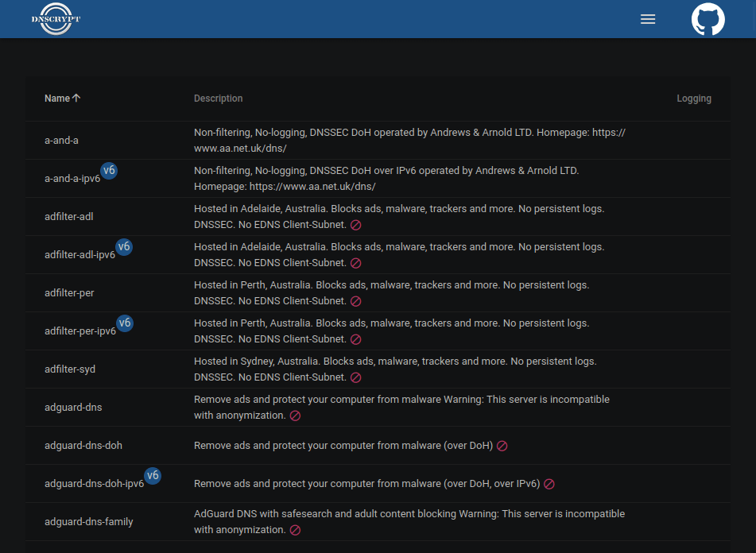Select the a-and-a-ipv6 server name
This screenshot has height=553, width=756.
tap(72, 178)
